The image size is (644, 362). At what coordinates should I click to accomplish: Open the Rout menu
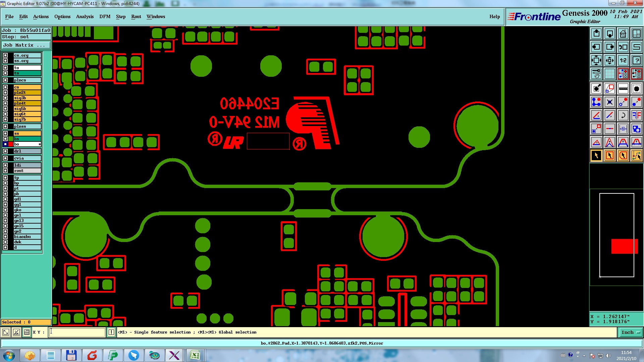pyautogui.click(x=136, y=16)
